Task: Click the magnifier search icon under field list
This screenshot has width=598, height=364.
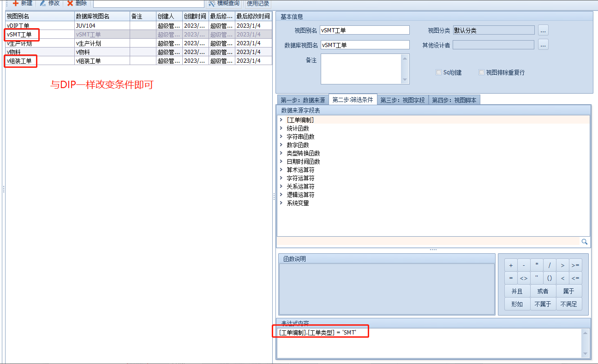Action: pyautogui.click(x=584, y=241)
